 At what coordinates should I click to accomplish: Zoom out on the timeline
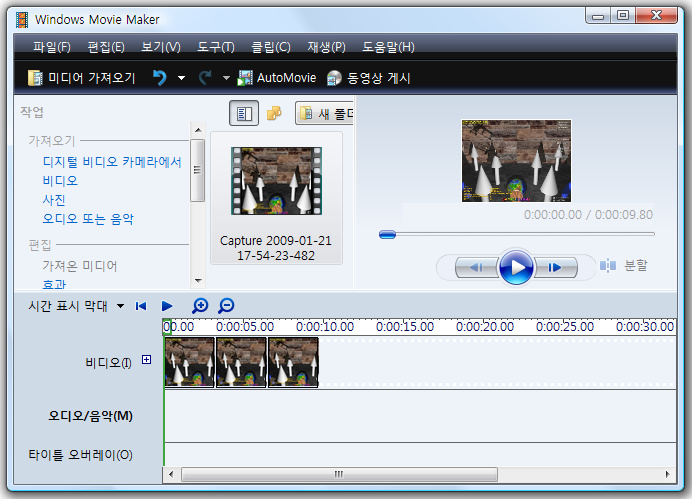(x=226, y=306)
